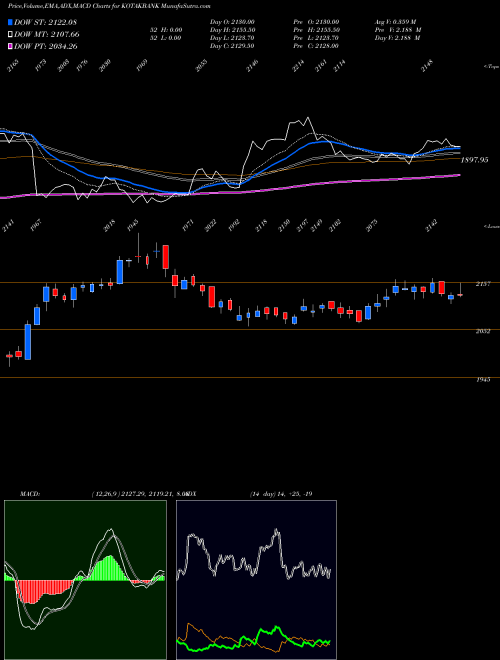Open the dark blue ADX indicator panel

(x=256, y=580)
